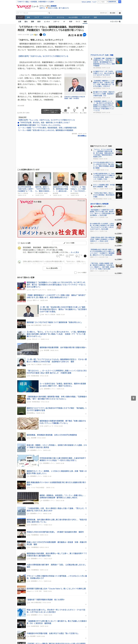The height and width of the screenshot is (644, 138).
Task: Select the エキスパート navigation tab
Action: pyautogui.click(x=48, y=17)
